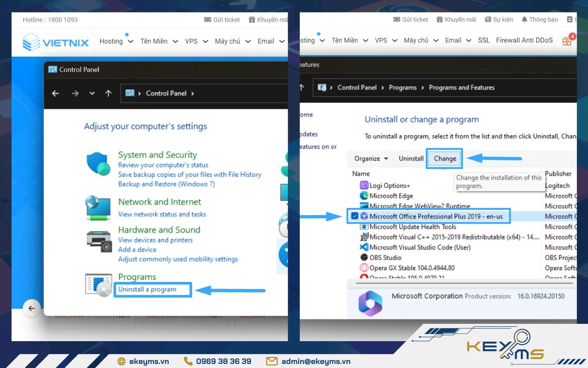Click the Opera GX Stable icon
This screenshot has width=588, height=368.
[364, 268]
